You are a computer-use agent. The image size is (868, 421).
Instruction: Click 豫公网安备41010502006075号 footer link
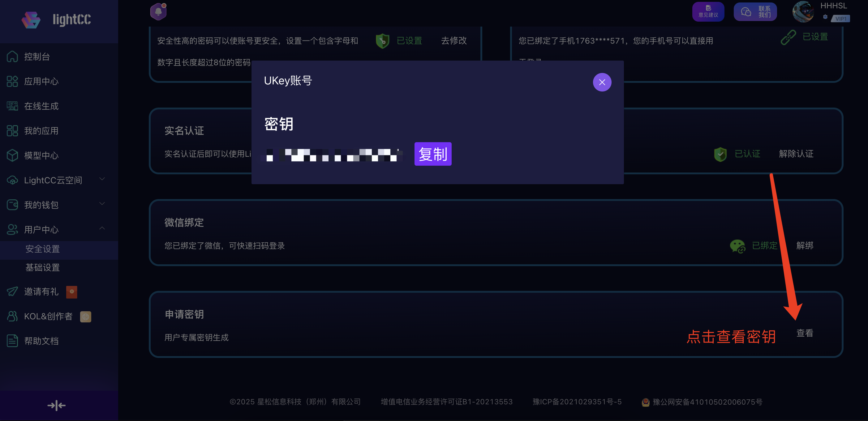pos(707,402)
